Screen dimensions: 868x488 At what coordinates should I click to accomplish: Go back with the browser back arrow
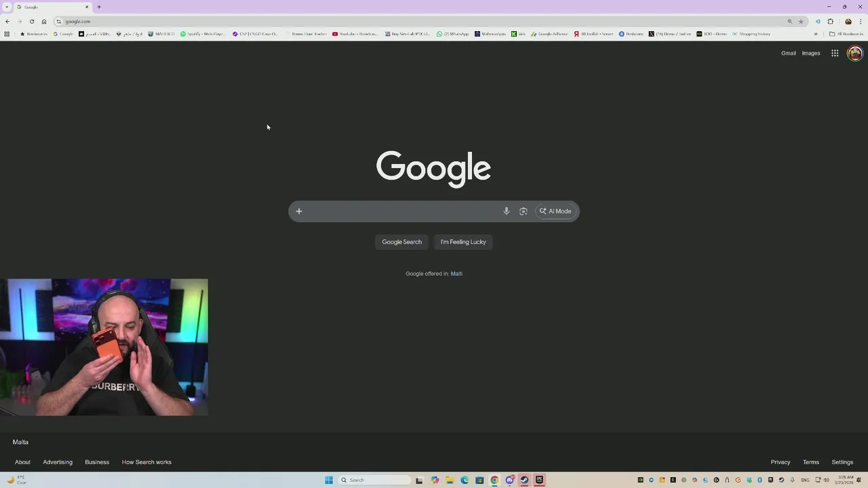tap(7, 22)
